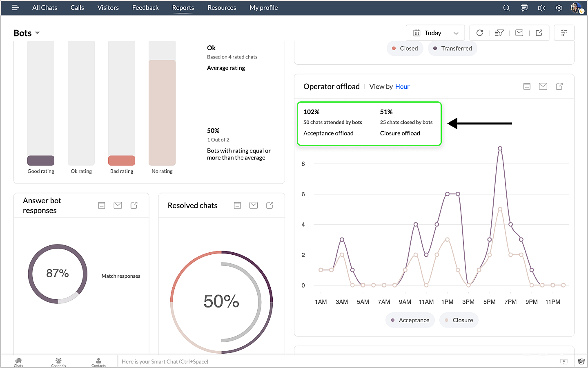Mute the sound notification speaker icon
588x368 pixels.
click(541, 8)
